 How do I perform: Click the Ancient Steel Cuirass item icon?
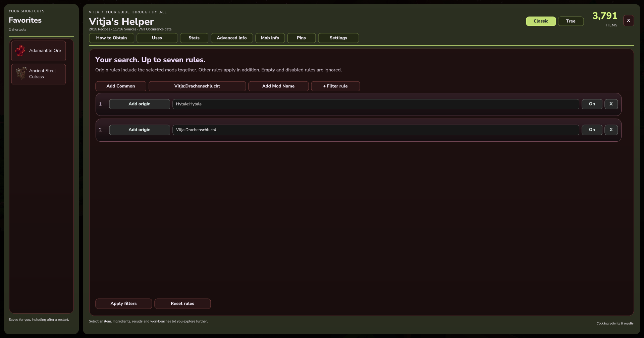21,73
